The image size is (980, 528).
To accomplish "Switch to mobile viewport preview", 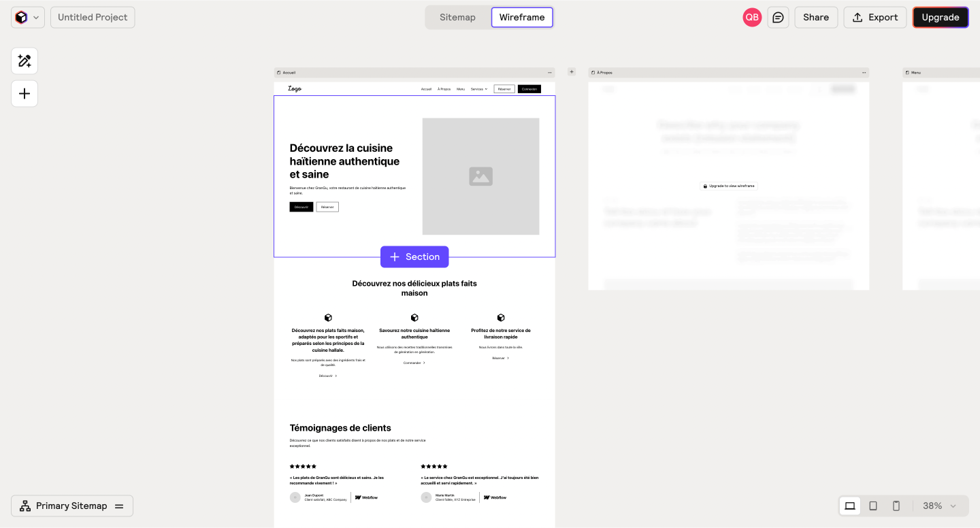I will click(x=896, y=506).
